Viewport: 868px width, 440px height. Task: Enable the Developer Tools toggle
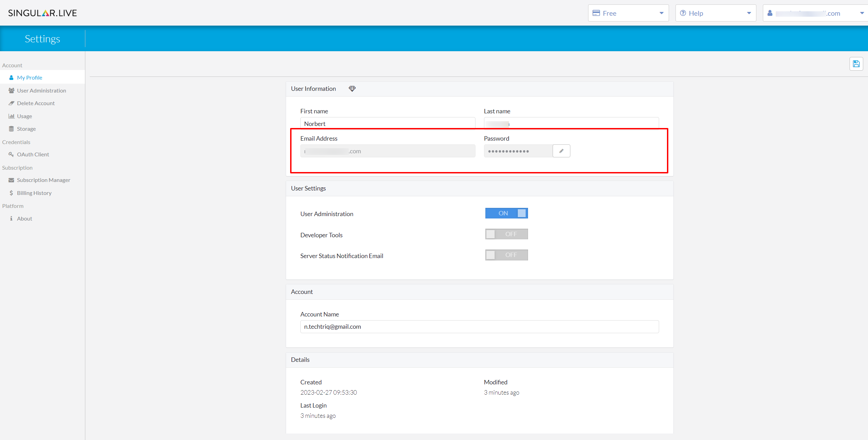click(506, 234)
